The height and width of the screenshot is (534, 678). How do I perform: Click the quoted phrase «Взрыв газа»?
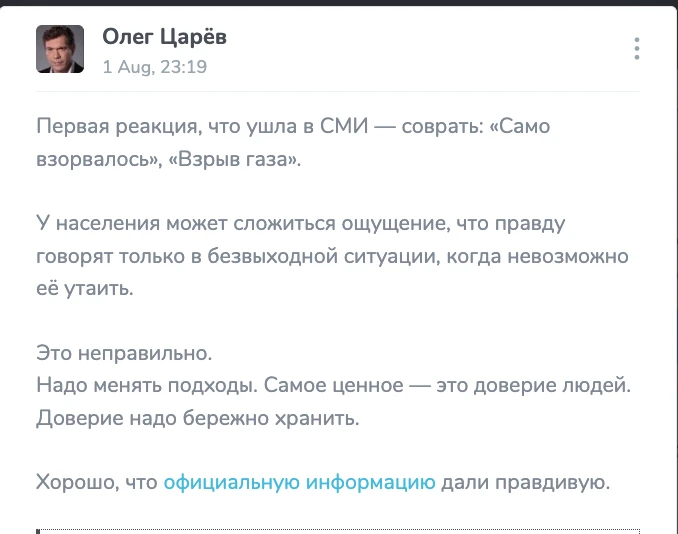click(x=234, y=159)
